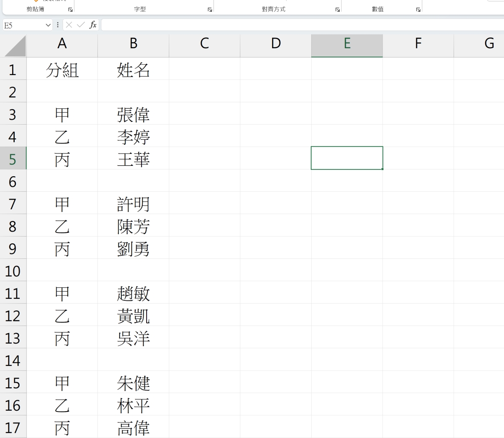
Task: Select row 17 header
Action: tap(13, 427)
